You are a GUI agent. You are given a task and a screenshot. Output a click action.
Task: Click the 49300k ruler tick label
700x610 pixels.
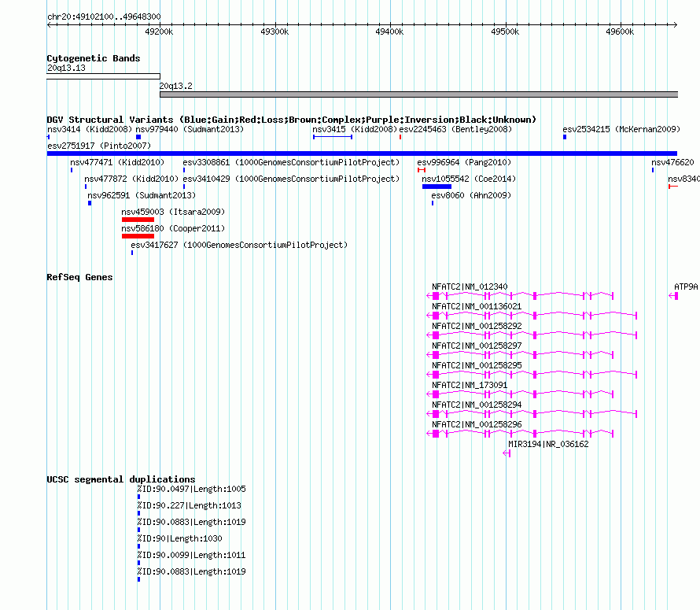pos(274,31)
